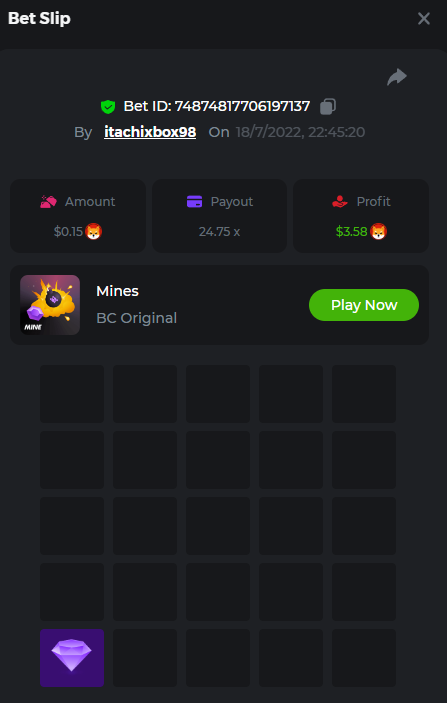This screenshot has width=447, height=703.
Task: Click the empty tile right of gem
Action: point(145,658)
